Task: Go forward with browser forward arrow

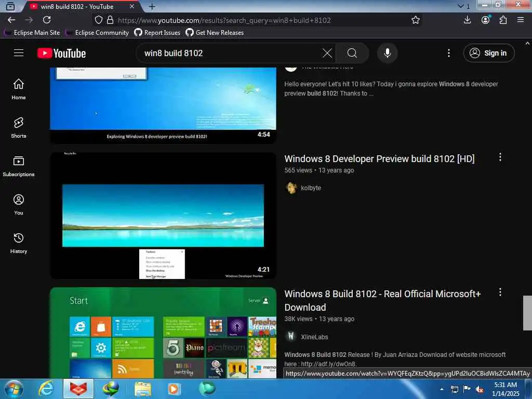Action: coord(29,20)
